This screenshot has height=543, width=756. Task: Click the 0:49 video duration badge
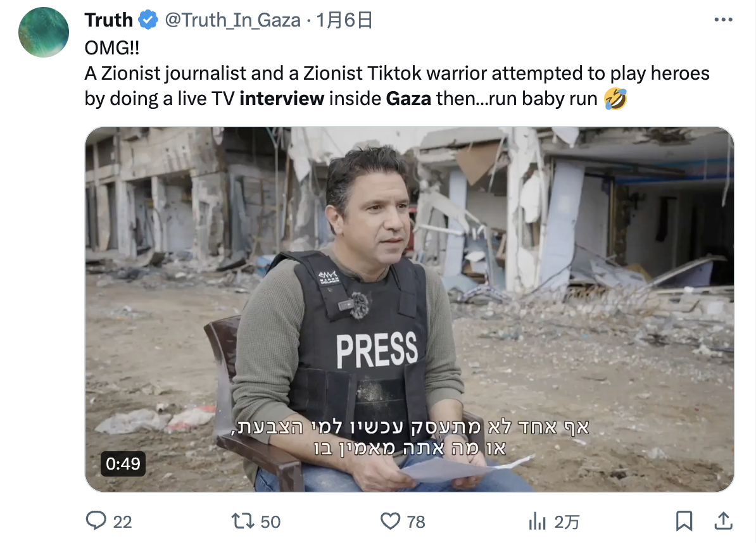pyautogui.click(x=123, y=463)
